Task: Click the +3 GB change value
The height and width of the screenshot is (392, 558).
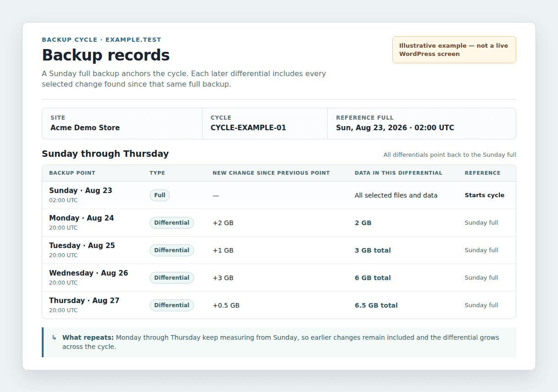Action: 223,278
